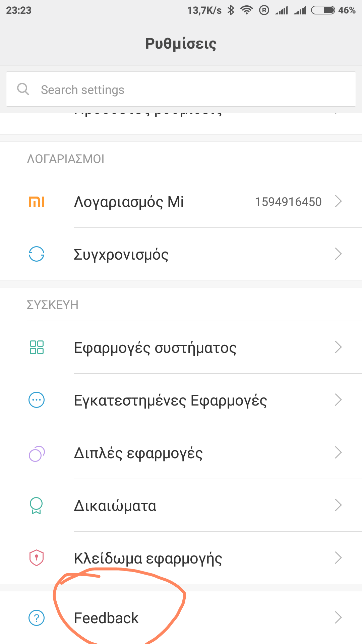Tap the Feedback label
The height and width of the screenshot is (644, 362).
pyautogui.click(x=106, y=618)
